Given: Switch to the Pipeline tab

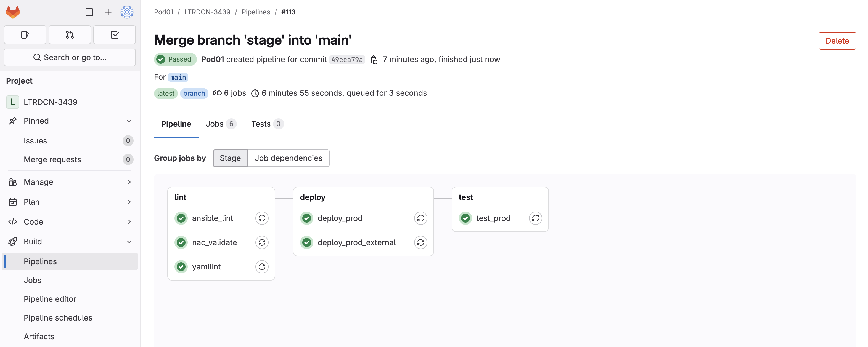Looking at the screenshot, I should click(x=176, y=124).
